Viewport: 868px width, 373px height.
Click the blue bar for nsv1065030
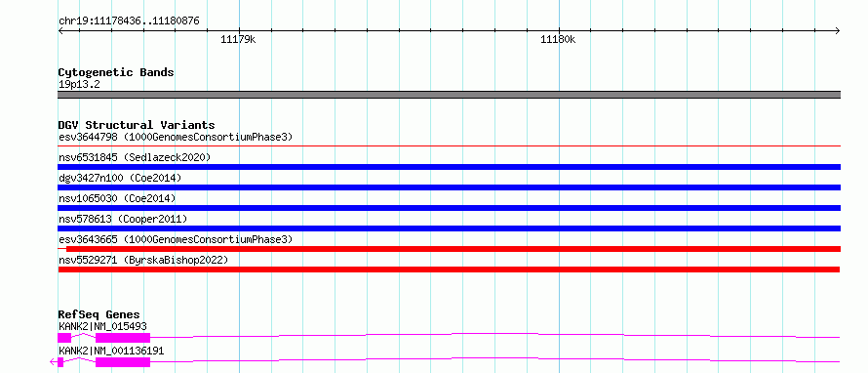pos(449,208)
